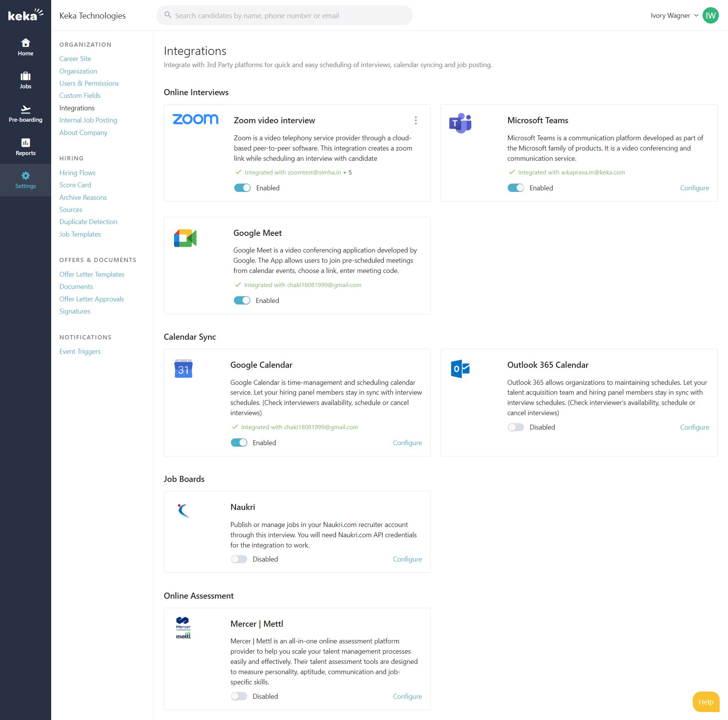Disable the Google Calendar toggle

239,443
